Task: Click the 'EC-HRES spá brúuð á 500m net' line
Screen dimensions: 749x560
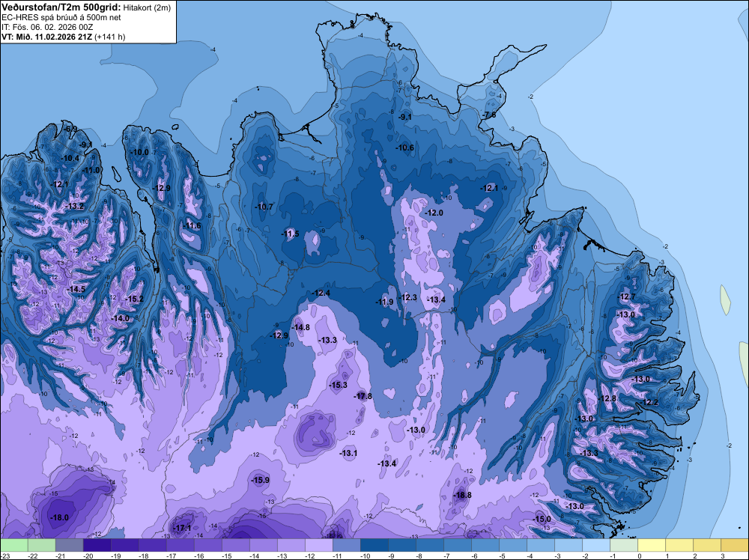Action: pos(61,17)
